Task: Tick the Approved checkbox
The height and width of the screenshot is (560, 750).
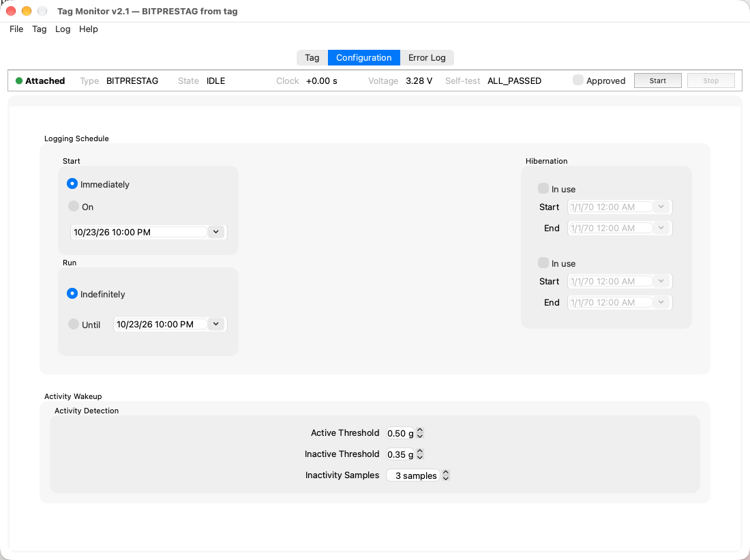Action: [578, 80]
